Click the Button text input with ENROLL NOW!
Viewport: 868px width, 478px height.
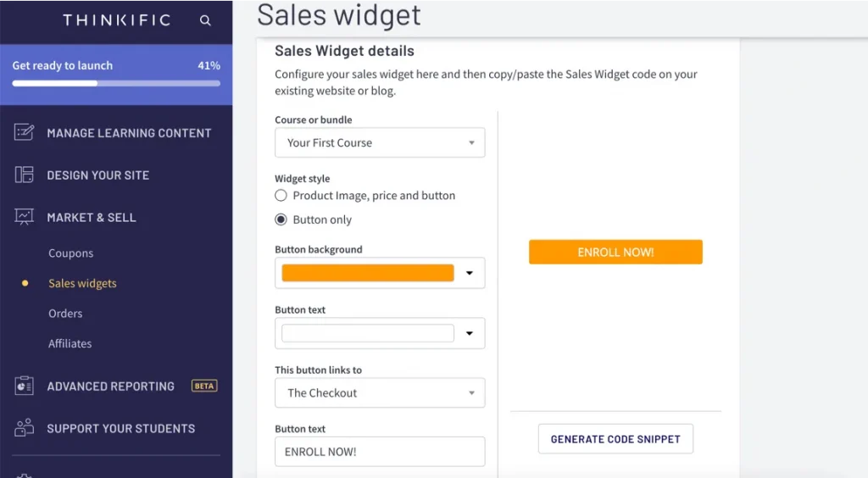[380, 452]
